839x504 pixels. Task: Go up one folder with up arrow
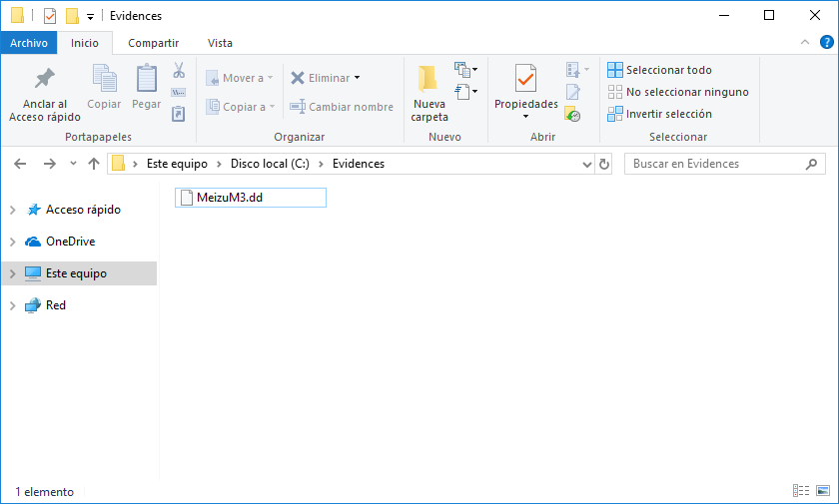click(94, 164)
